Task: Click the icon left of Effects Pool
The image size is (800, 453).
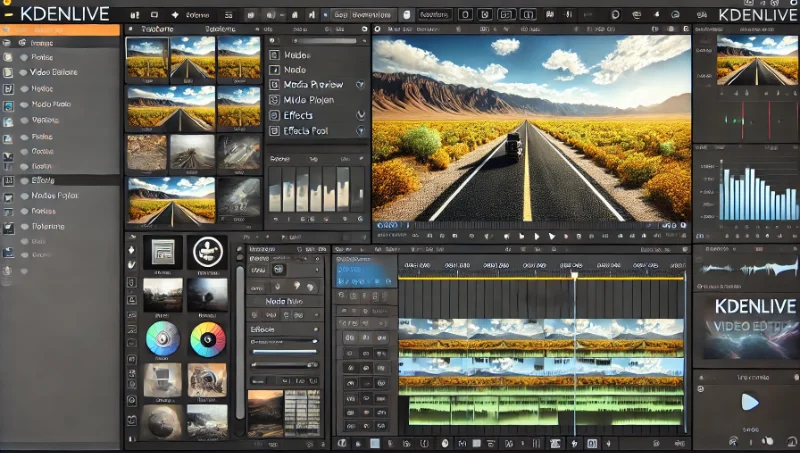Action: 274,131
